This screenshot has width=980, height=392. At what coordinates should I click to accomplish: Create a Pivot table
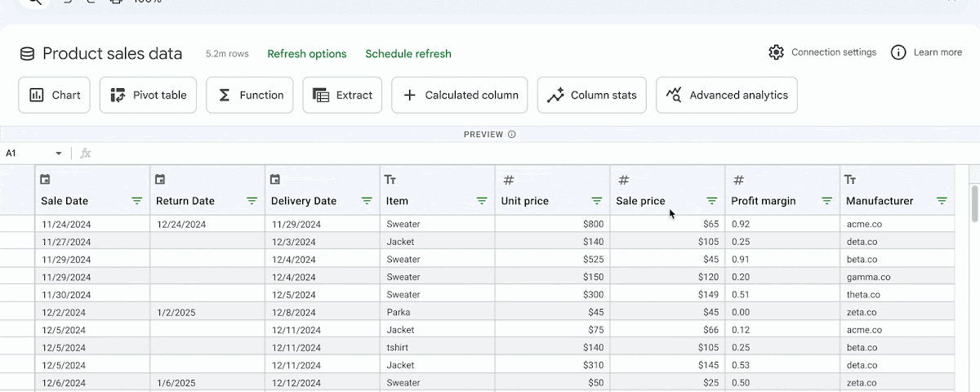click(149, 95)
